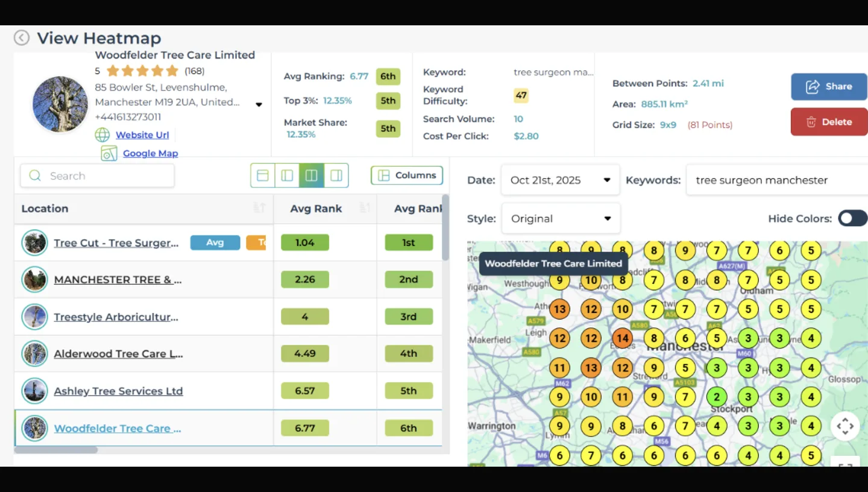Click the 4.49 average rank cell
The image size is (868, 492).
coord(305,354)
